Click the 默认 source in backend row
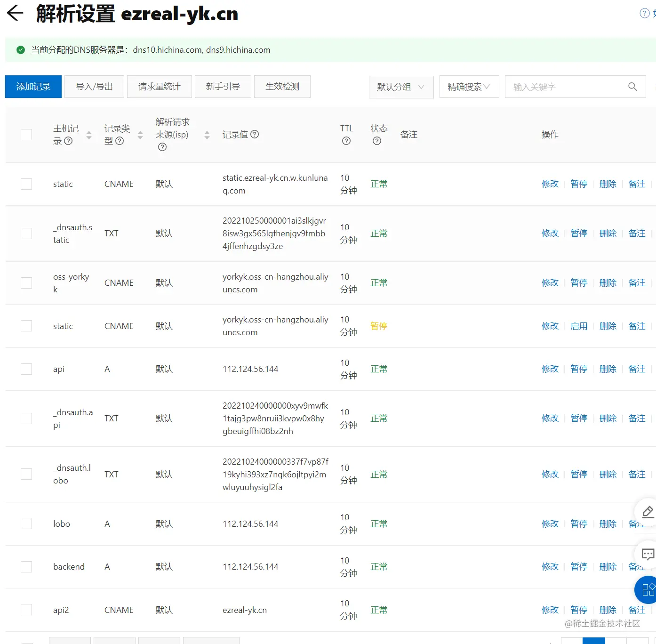 pyautogui.click(x=164, y=567)
